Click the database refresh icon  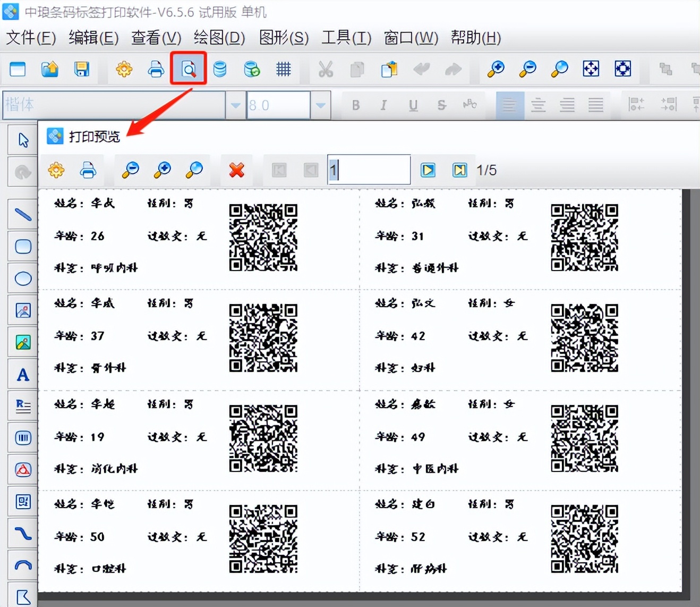(252, 69)
